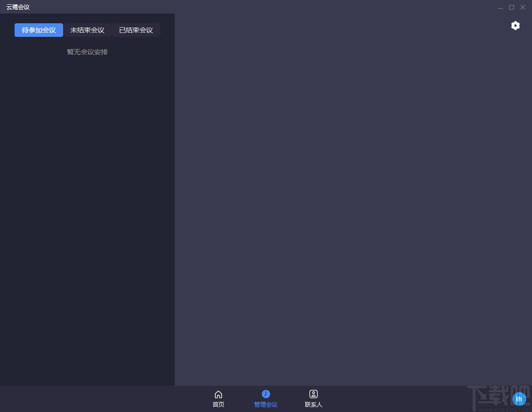Open the blue "lh" user avatar
The width and height of the screenshot is (532, 412).
point(519,399)
